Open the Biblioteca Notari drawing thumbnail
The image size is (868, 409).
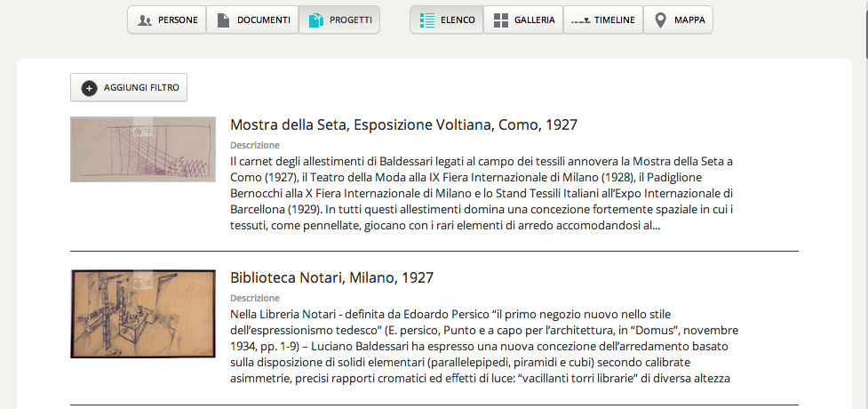[143, 313]
